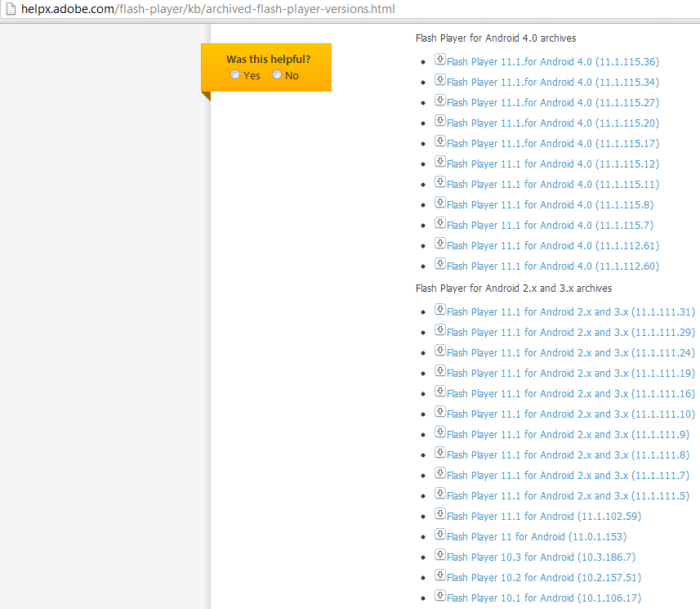The image size is (700, 609).
Task: Open Android 2.x and 3.x (11.1.111.7) link
Action: point(568,476)
